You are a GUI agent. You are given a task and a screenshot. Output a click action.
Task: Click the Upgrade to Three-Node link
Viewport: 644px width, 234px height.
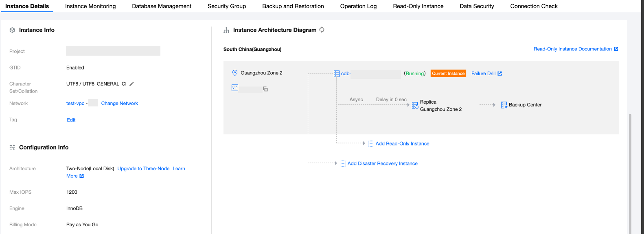click(143, 169)
